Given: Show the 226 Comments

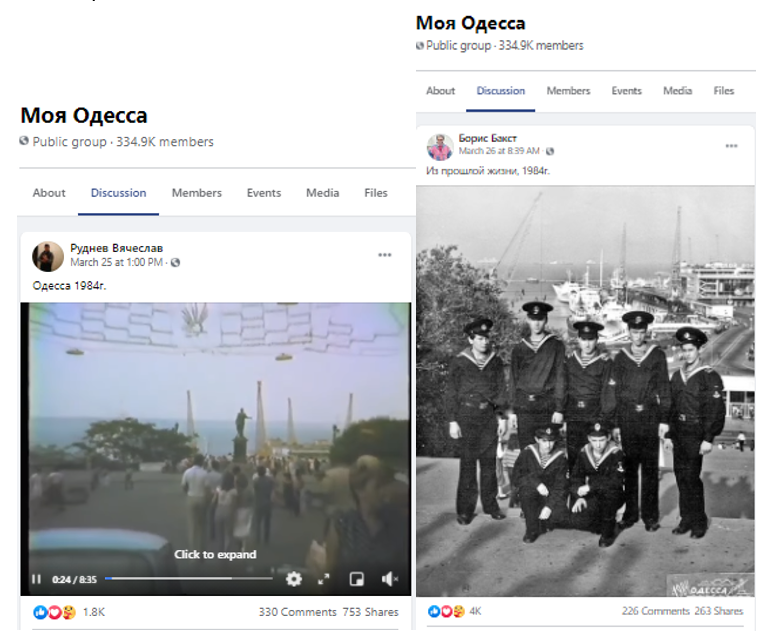Looking at the screenshot, I should tap(655, 611).
